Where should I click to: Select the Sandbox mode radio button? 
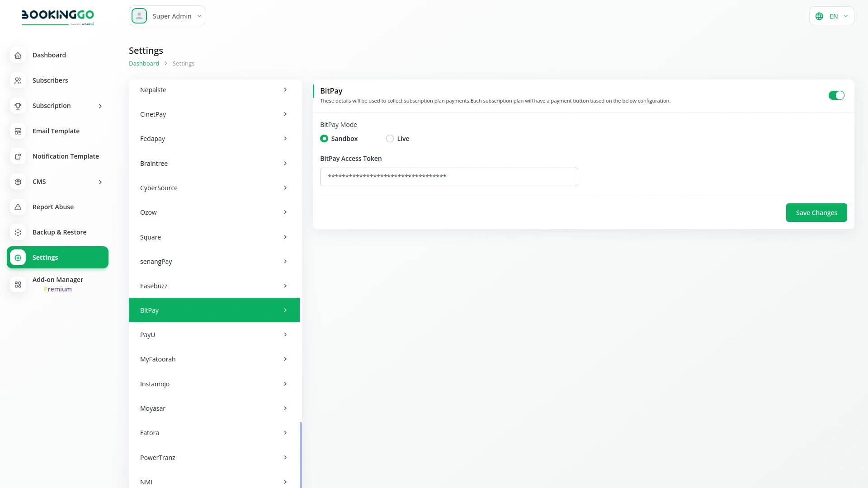[324, 138]
